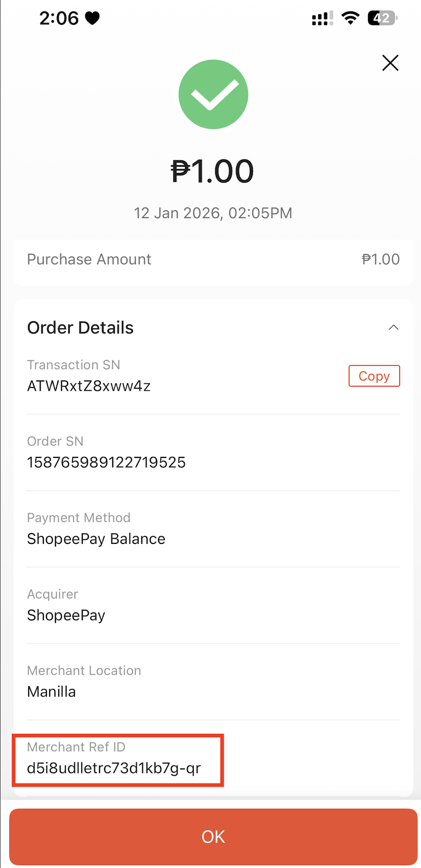Tap the Order SN number
Viewport: 421px width, 868px height.
106,462
